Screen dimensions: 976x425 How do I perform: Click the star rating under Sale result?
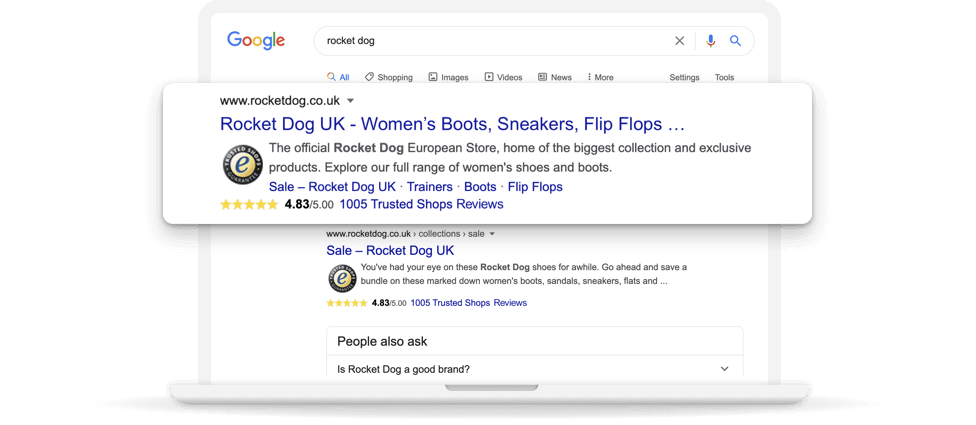click(x=347, y=303)
